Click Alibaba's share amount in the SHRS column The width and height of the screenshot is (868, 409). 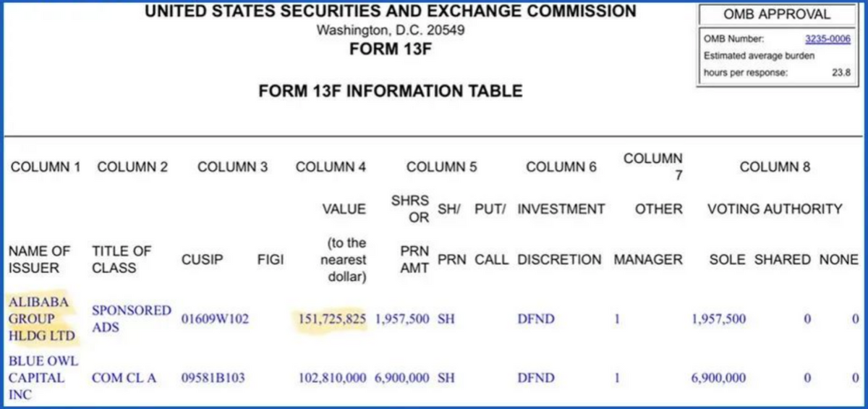point(402,319)
